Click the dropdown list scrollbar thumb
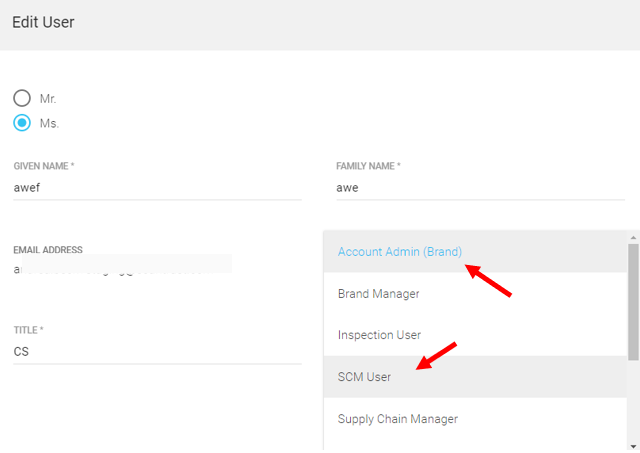This screenshot has width=640, height=453. [632, 300]
